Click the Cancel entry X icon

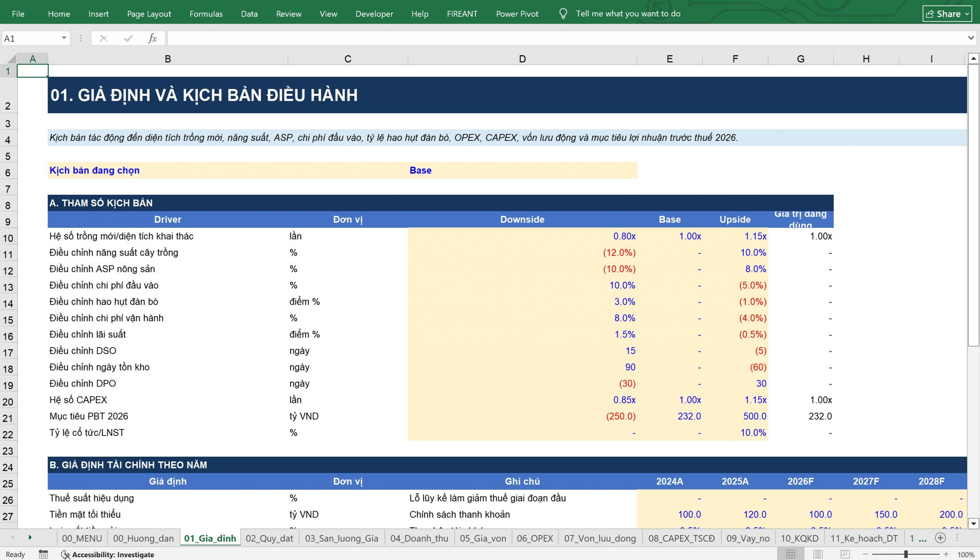[x=103, y=38]
